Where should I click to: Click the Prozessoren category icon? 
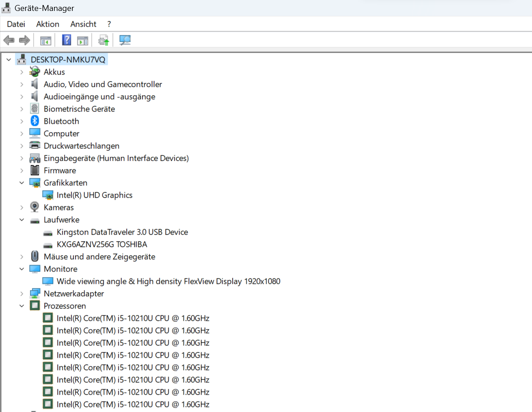(x=35, y=305)
